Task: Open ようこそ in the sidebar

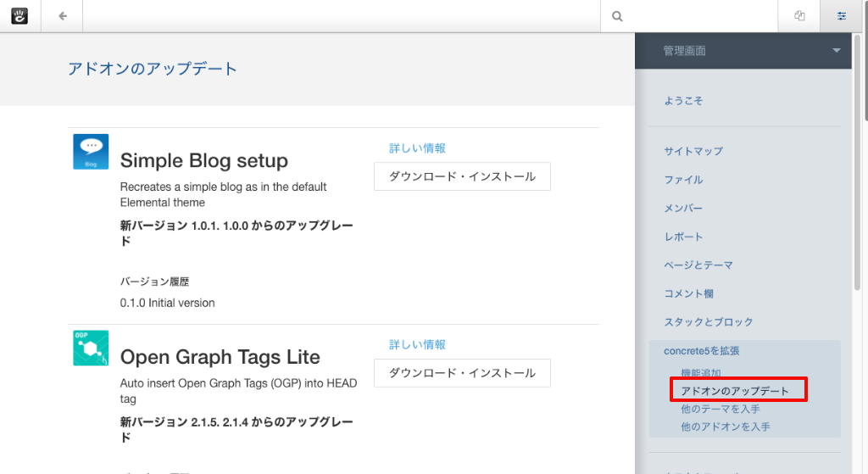Action: point(683,101)
